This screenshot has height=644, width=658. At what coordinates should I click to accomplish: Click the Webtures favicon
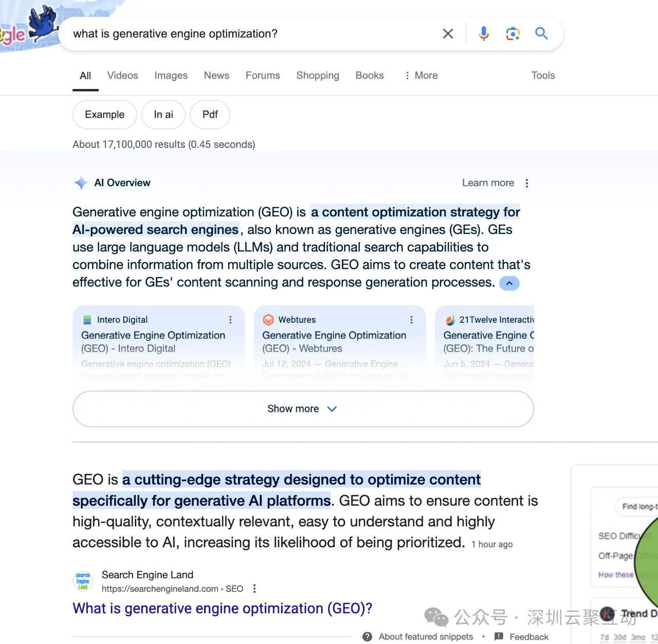tap(268, 320)
